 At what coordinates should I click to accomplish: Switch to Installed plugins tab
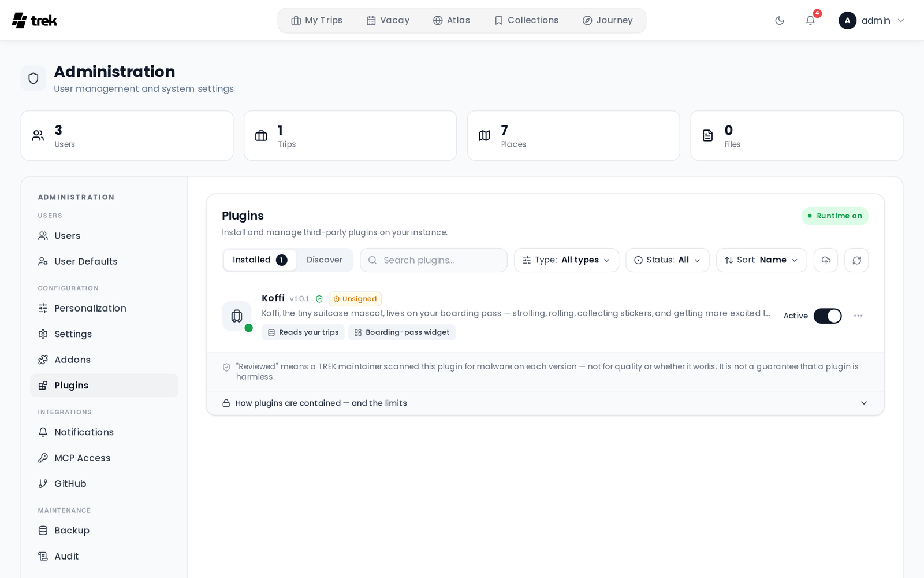[x=260, y=260]
